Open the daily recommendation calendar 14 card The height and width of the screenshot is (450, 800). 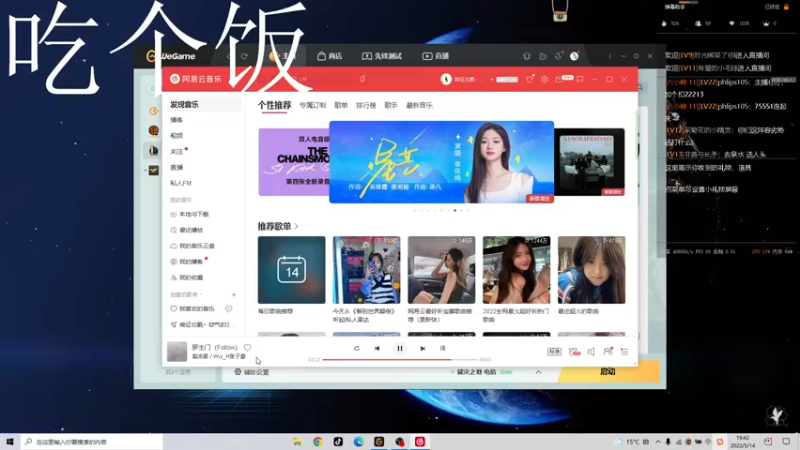291,270
